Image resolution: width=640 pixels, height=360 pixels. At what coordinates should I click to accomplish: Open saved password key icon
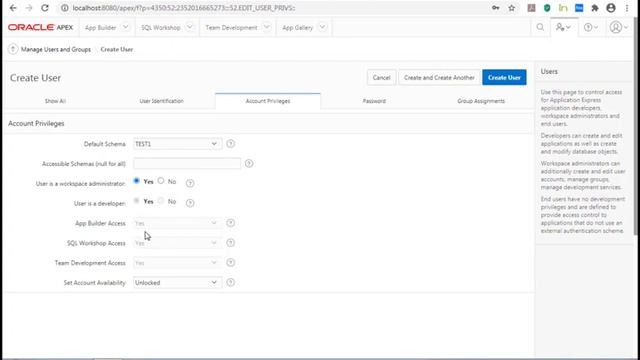(496, 8)
